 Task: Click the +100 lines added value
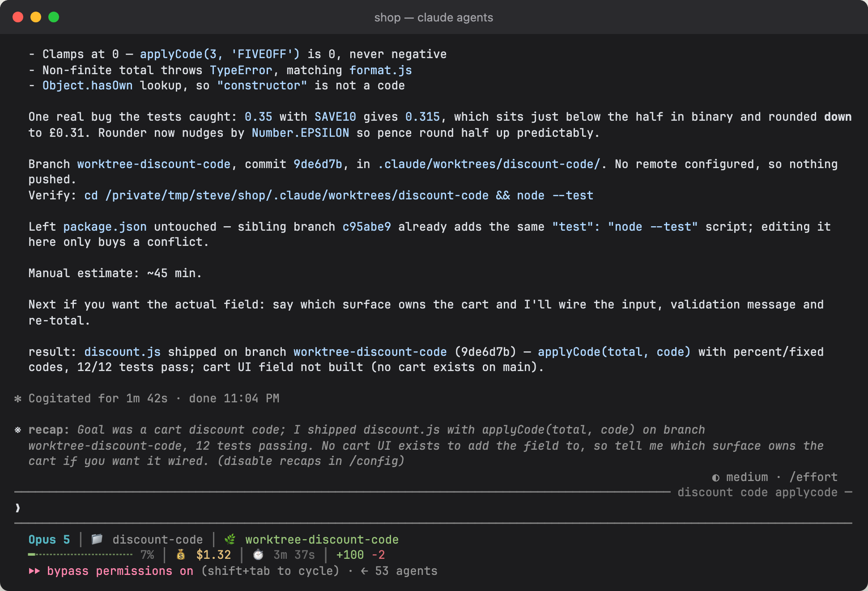click(x=350, y=555)
